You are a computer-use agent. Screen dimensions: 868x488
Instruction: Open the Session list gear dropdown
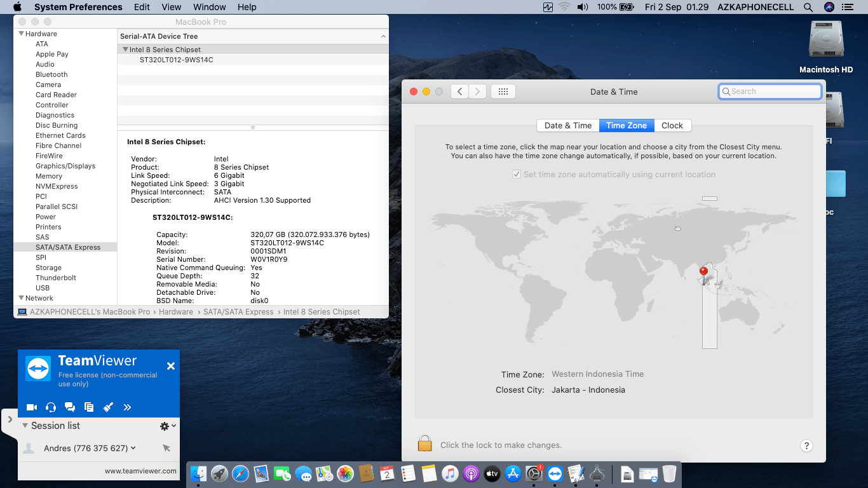[168, 426]
